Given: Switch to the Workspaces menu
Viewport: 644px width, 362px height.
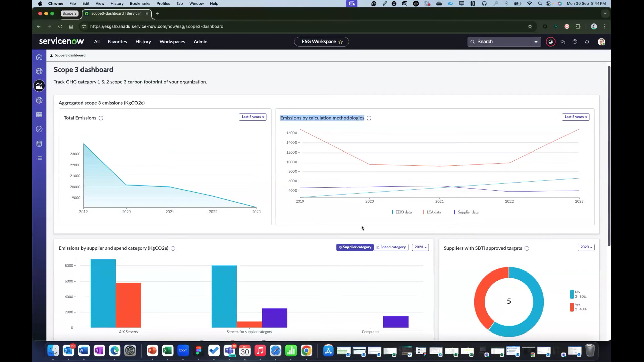Looking at the screenshot, I should [x=172, y=42].
